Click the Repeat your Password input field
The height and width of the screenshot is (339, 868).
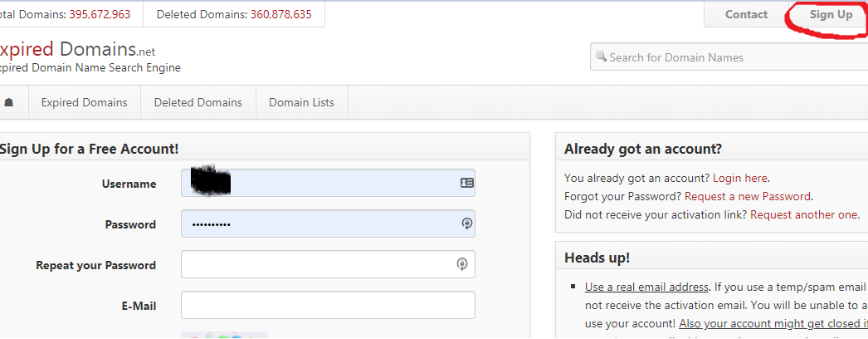click(328, 264)
